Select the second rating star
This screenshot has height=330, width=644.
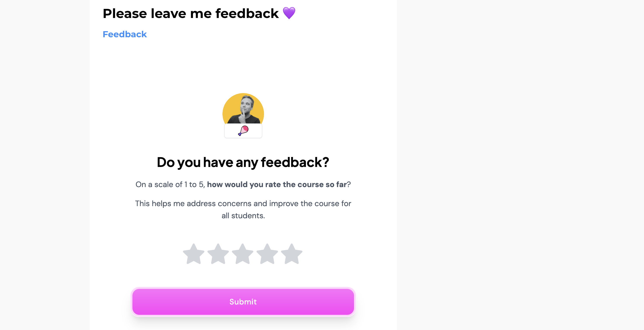tap(218, 254)
